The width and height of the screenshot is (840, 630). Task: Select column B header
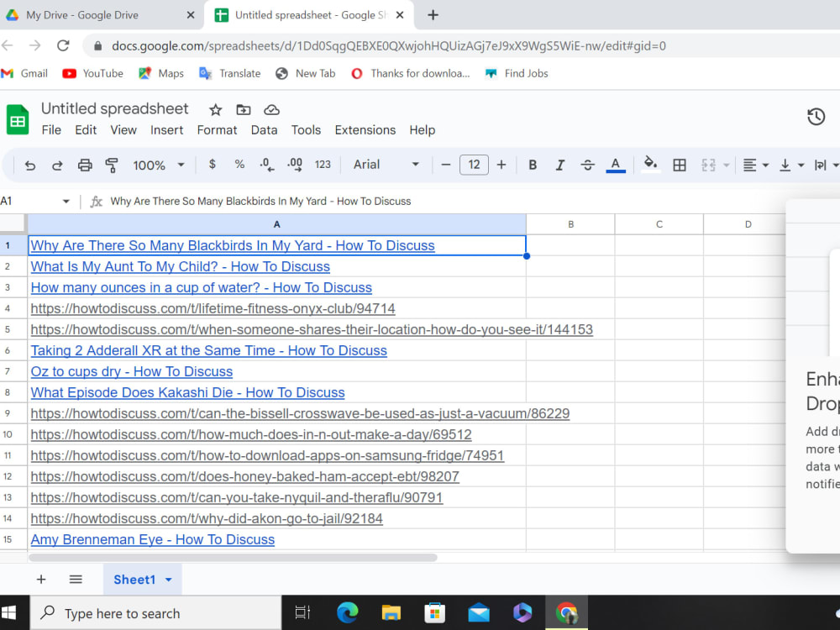(570, 224)
